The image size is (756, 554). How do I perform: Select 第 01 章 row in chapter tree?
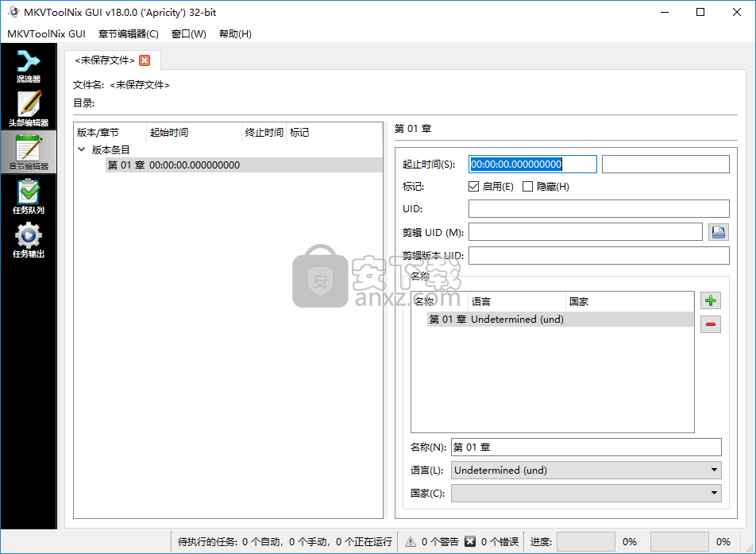click(244, 165)
